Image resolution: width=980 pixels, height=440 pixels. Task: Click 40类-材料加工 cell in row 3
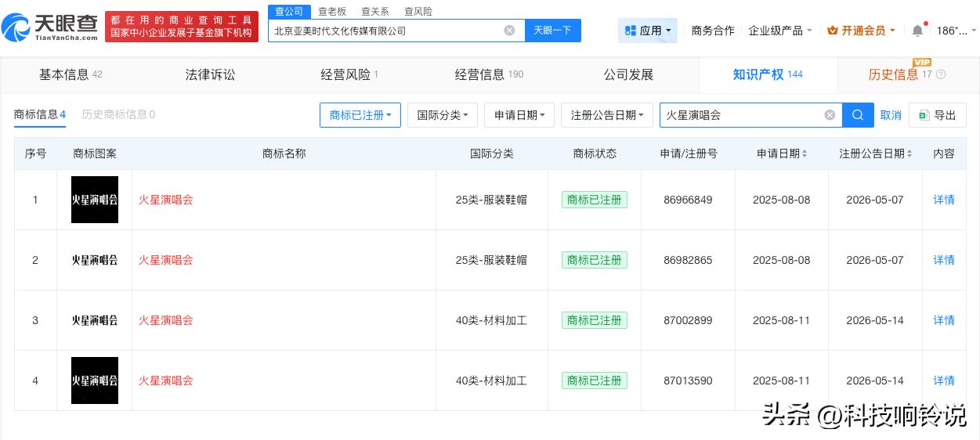(x=491, y=320)
